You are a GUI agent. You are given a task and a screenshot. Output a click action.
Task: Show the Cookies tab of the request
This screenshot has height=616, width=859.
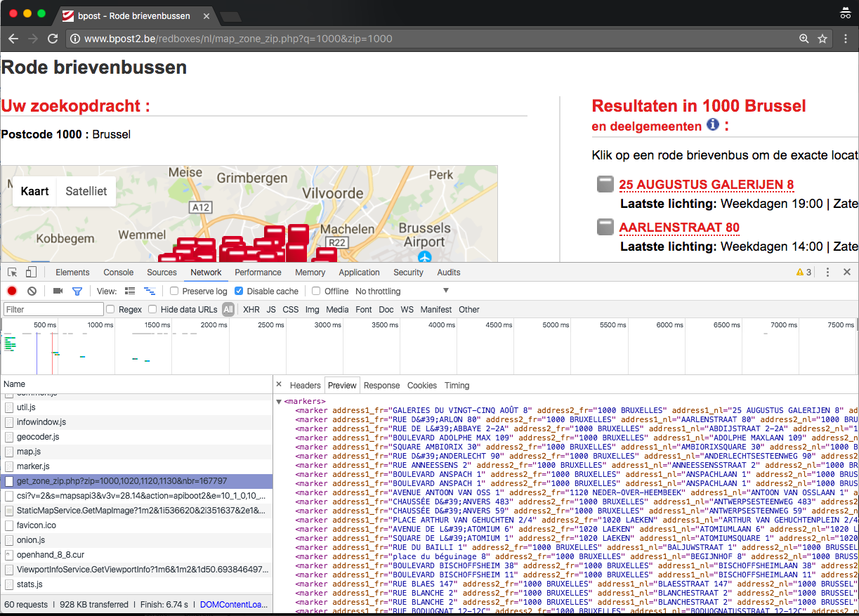(x=422, y=386)
